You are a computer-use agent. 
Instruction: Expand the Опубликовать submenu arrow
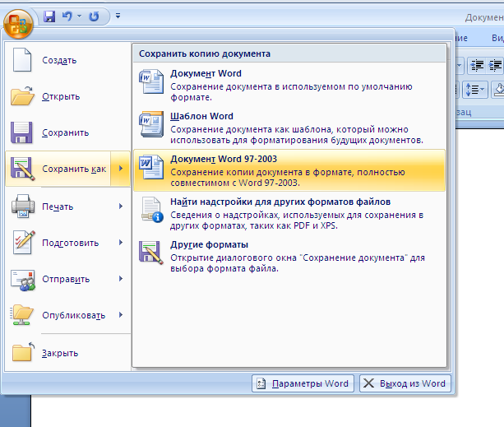pyautogui.click(x=121, y=315)
